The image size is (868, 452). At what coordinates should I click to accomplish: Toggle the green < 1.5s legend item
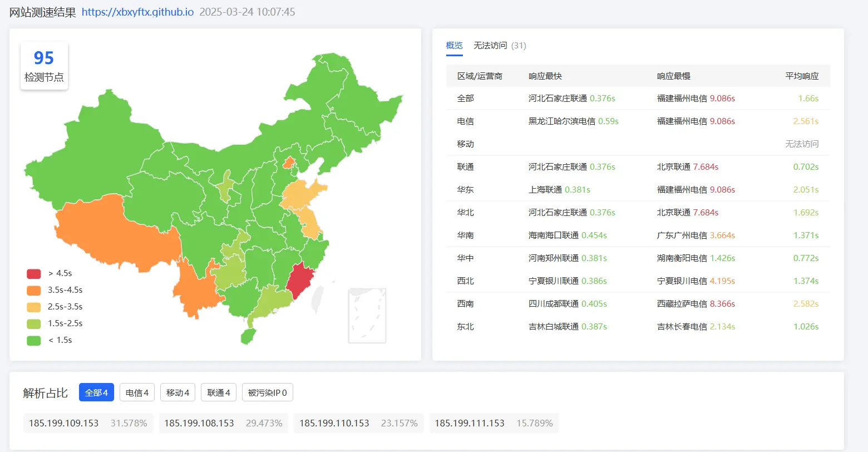(x=34, y=340)
